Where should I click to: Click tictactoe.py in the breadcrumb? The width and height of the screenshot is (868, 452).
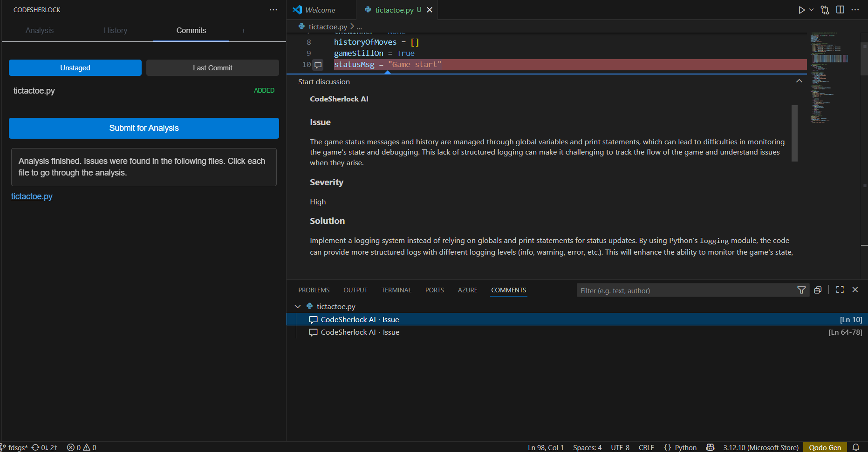click(x=328, y=27)
